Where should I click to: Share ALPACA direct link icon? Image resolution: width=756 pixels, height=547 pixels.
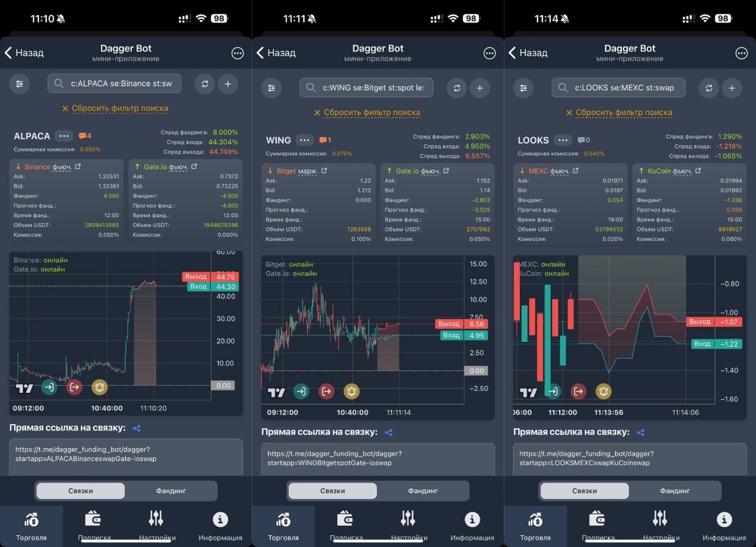[137, 428]
